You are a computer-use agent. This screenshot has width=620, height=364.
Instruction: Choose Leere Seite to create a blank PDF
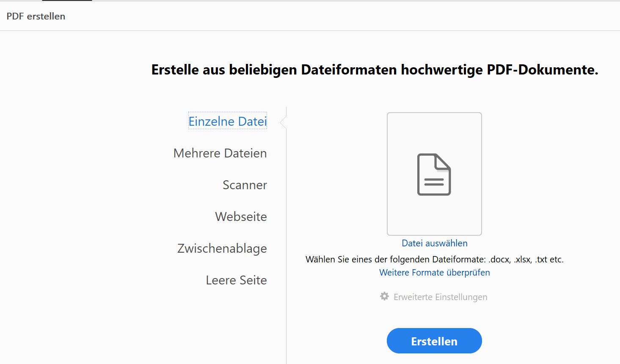click(x=236, y=280)
